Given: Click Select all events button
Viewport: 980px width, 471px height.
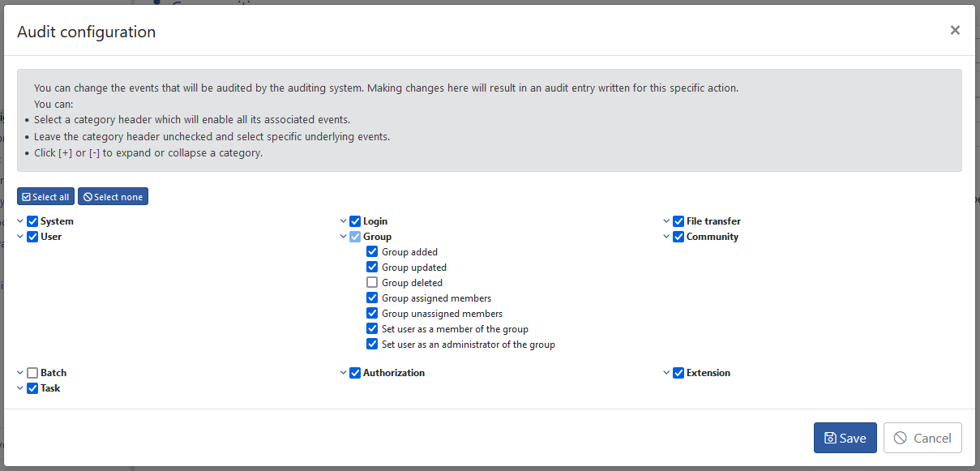Looking at the screenshot, I should (45, 197).
